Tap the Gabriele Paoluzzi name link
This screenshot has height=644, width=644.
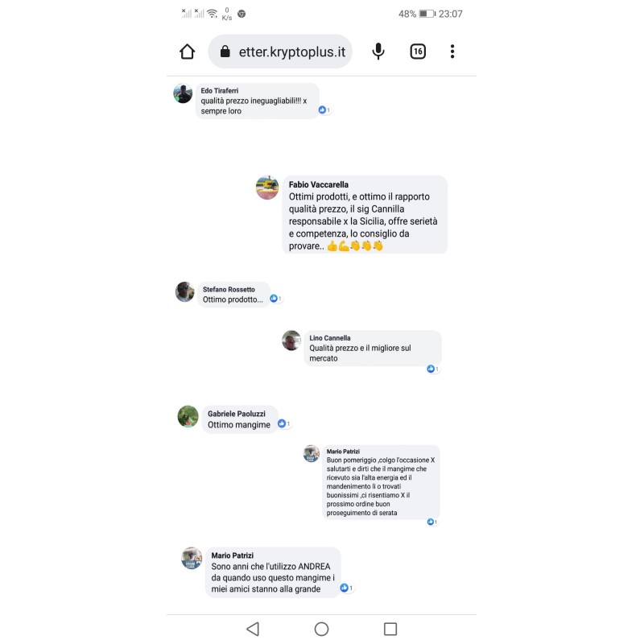click(x=237, y=414)
